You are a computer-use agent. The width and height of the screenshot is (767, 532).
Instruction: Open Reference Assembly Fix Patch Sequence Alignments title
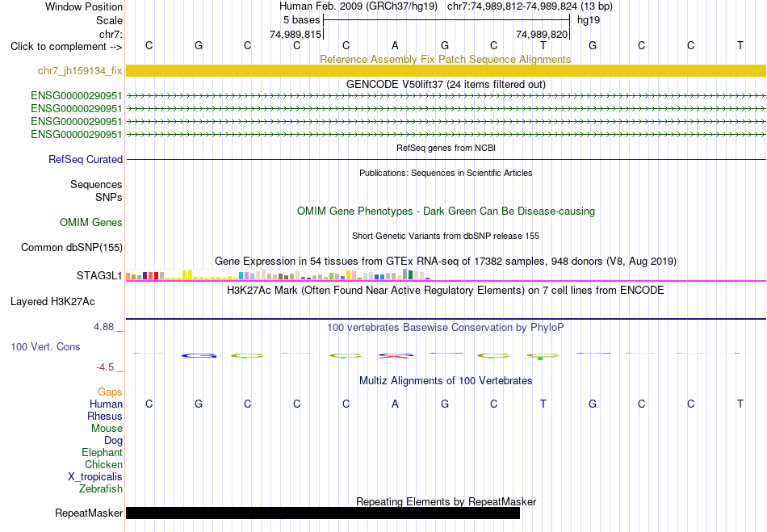coord(445,59)
